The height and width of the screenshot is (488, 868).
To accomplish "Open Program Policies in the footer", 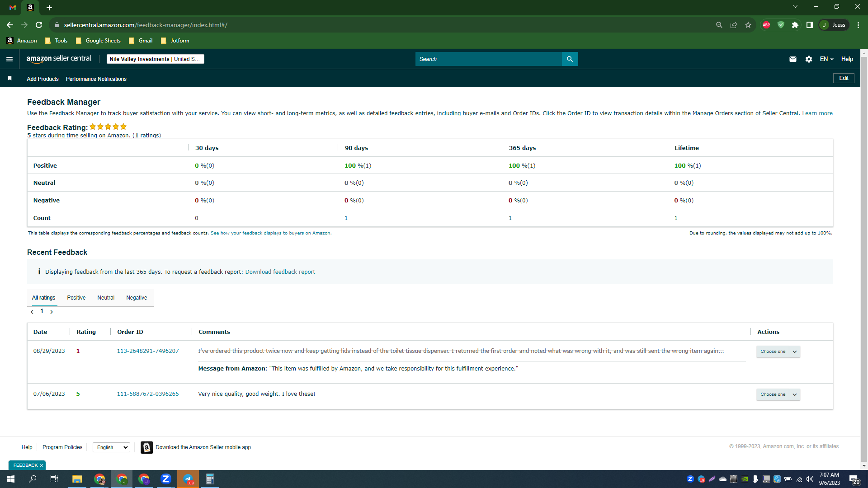I will tap(62, 447).
